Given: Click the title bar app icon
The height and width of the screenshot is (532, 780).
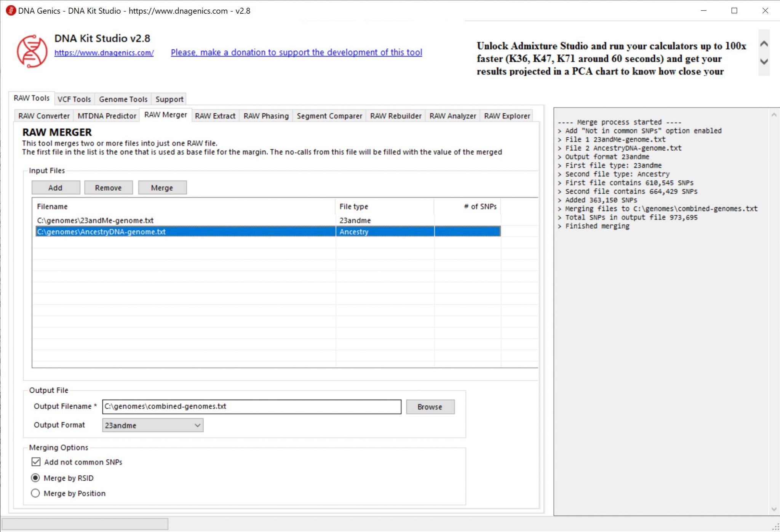Looking at the screenshot, I should 11,11.
